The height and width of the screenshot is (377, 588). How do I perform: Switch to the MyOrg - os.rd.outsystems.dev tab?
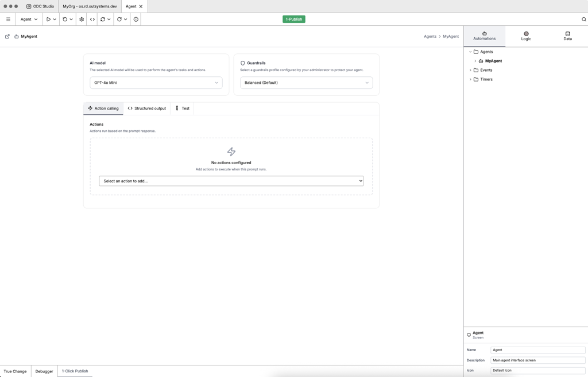click(x=90, y=6)
